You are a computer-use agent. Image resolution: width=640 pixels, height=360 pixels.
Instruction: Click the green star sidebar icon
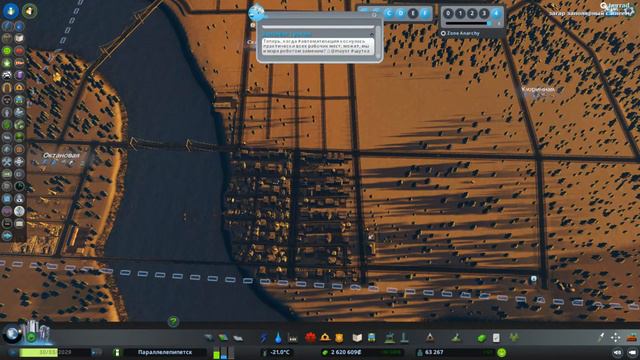(x=7, y=63)
